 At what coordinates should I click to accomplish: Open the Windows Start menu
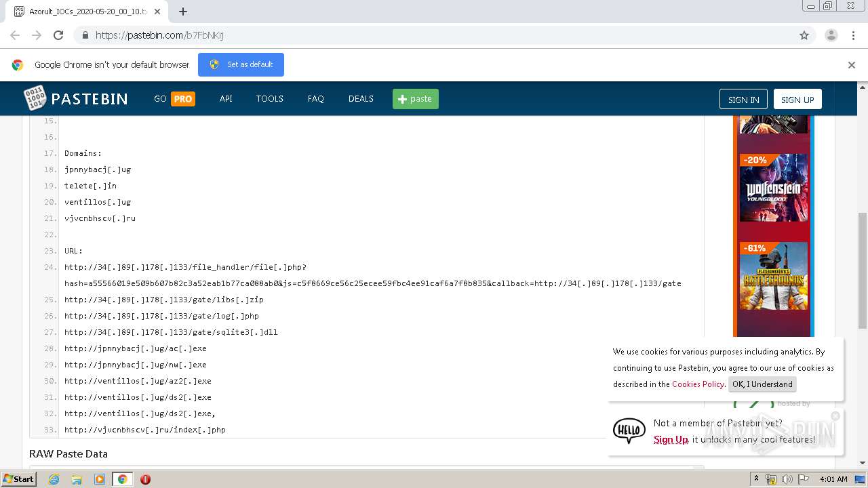(19, 479)
